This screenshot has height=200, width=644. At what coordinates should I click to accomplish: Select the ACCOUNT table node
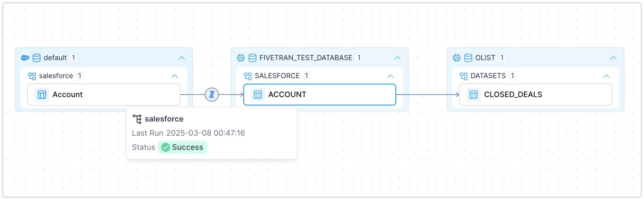319,95
